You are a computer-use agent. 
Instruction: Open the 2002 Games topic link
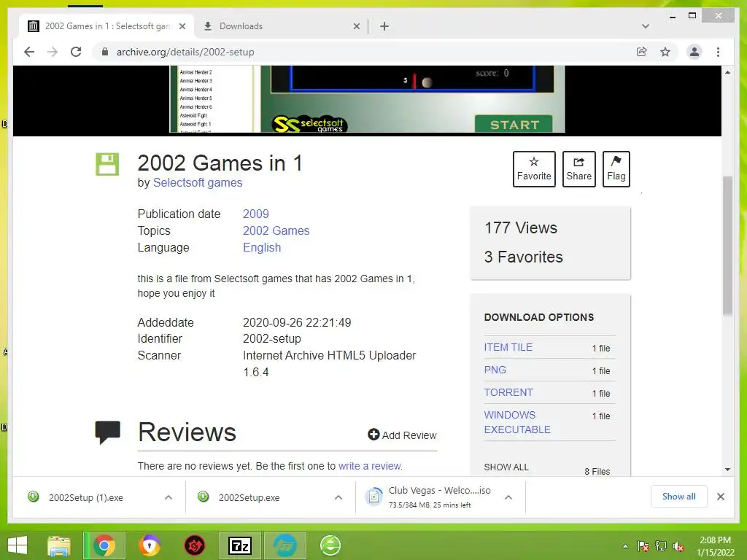pos(276,230)
